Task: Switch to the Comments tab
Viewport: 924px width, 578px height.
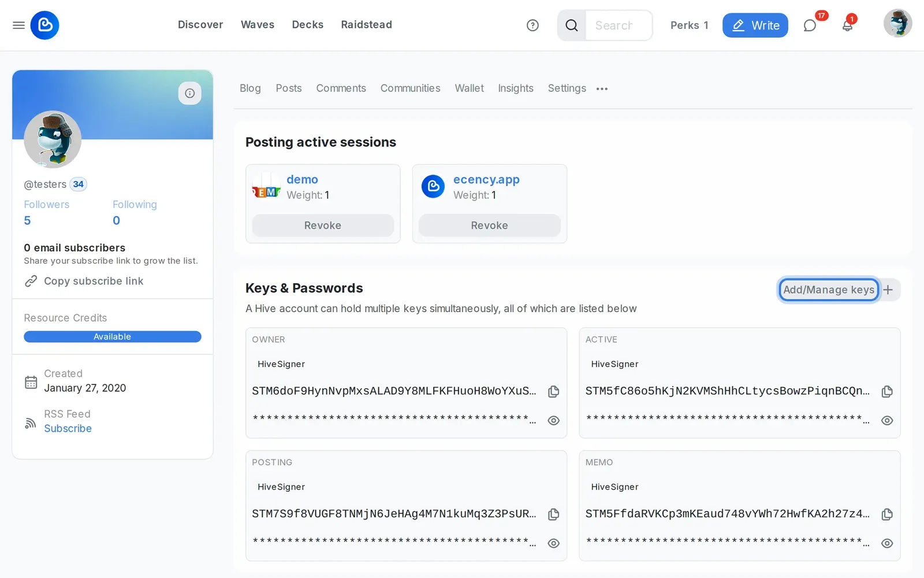Action: [341, 88]
